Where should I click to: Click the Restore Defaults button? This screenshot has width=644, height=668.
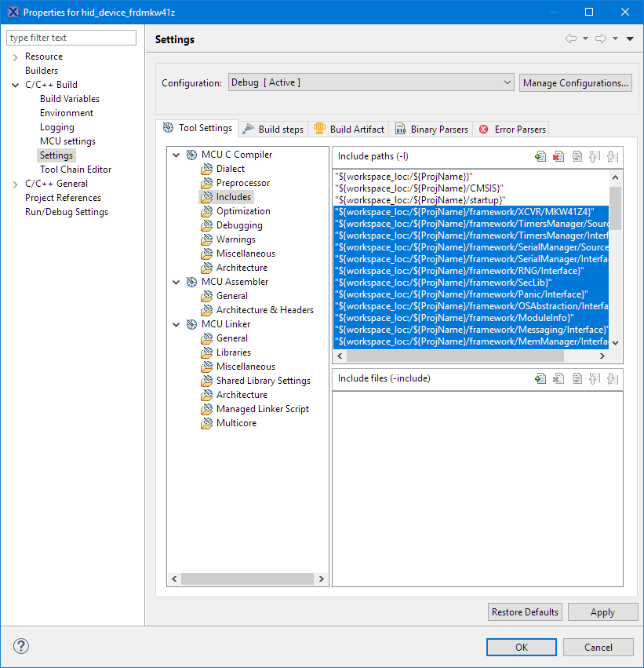(x=524, y=611)
